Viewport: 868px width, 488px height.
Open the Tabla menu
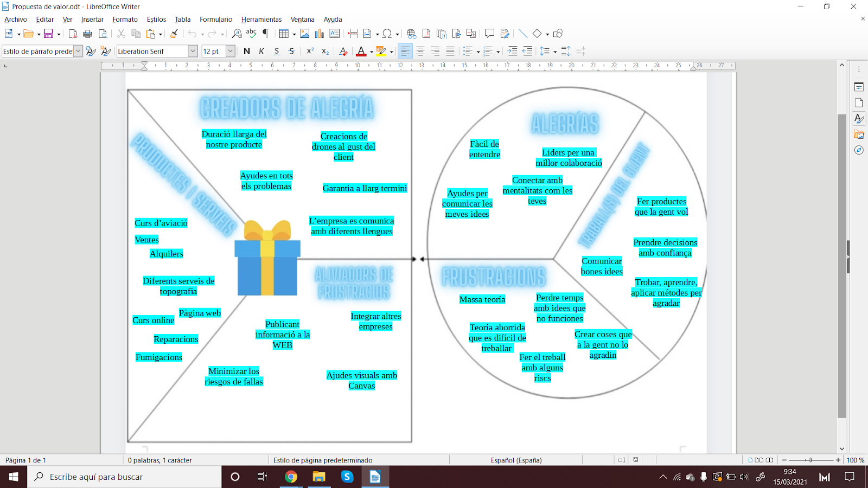[183, 19]
